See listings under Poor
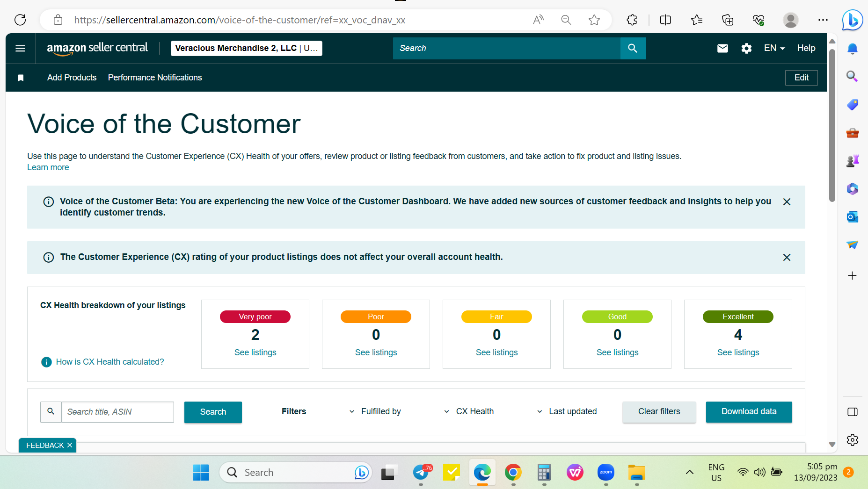This screenshot has height=489, width=868. pos(376,352)
